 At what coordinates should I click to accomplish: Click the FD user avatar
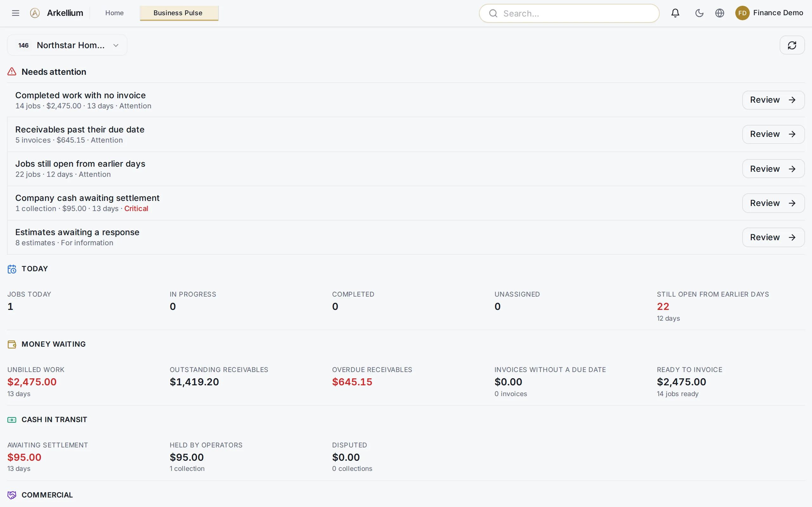click(742, 13)
